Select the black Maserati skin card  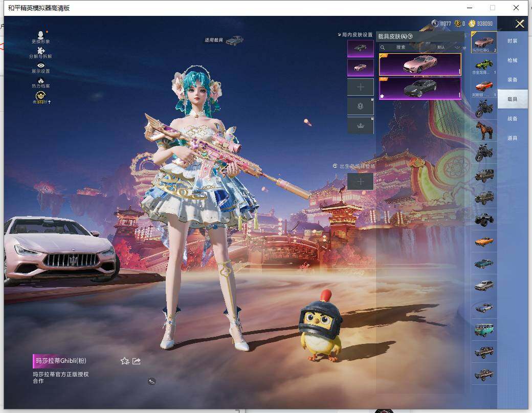pos(420,89)
